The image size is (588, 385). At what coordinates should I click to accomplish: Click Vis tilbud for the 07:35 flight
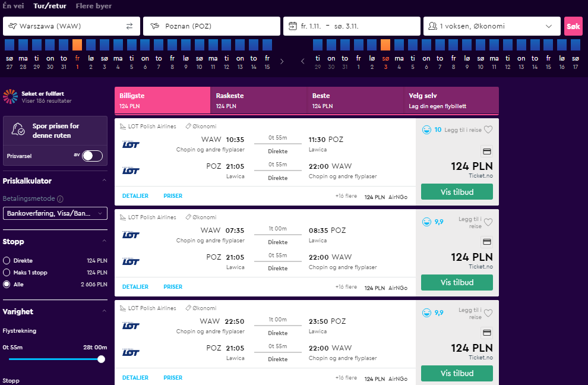click(x=457, y=282)
